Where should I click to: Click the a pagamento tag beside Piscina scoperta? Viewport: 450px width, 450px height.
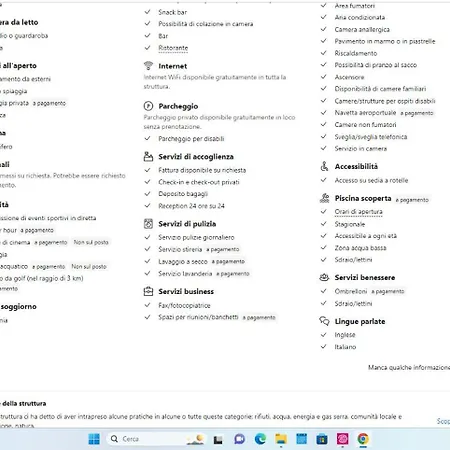tap(412, 200)
